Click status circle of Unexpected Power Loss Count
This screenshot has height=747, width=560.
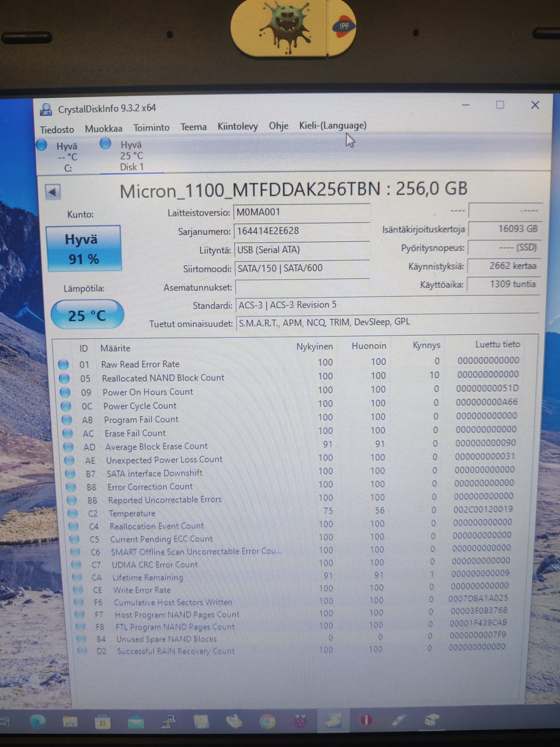(x=69, y=460)
